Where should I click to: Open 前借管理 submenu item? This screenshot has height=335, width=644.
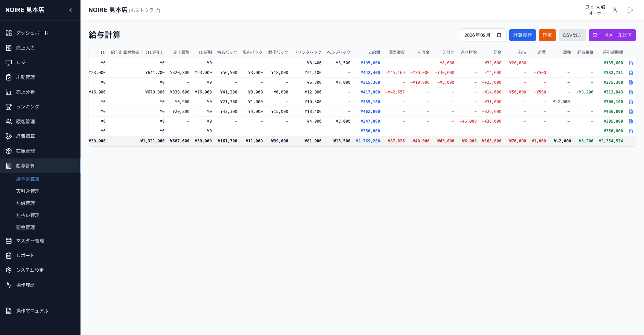pos(25,203)
